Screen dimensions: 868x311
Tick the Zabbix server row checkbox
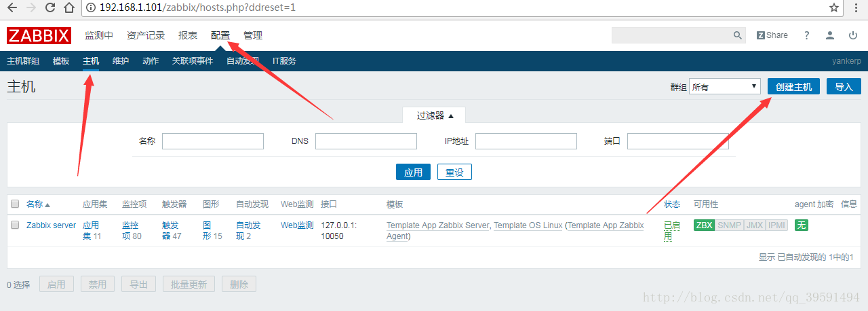pos(15,225)
